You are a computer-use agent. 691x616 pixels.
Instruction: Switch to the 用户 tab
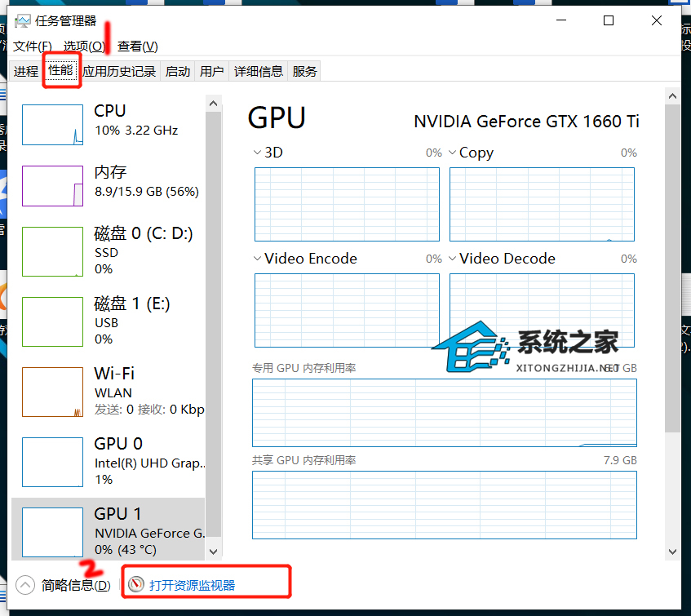coord(211,71)
